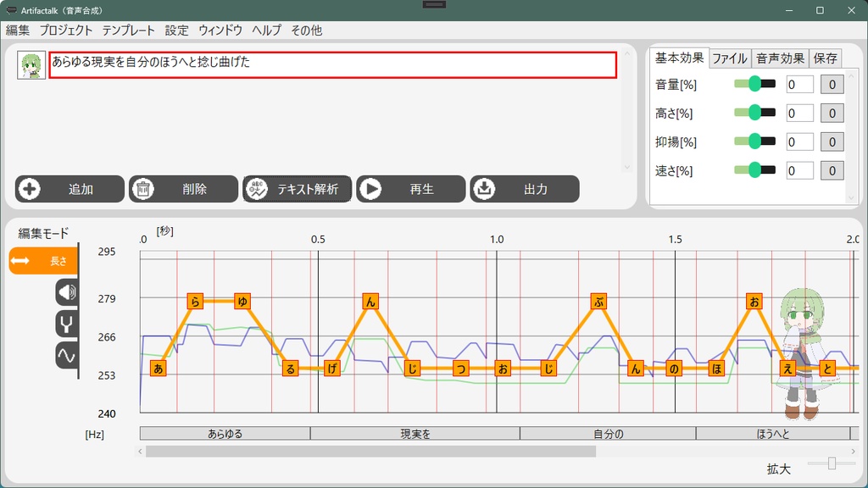Select the の mora node
Screen dimensions: 868x488
point(674,369)
